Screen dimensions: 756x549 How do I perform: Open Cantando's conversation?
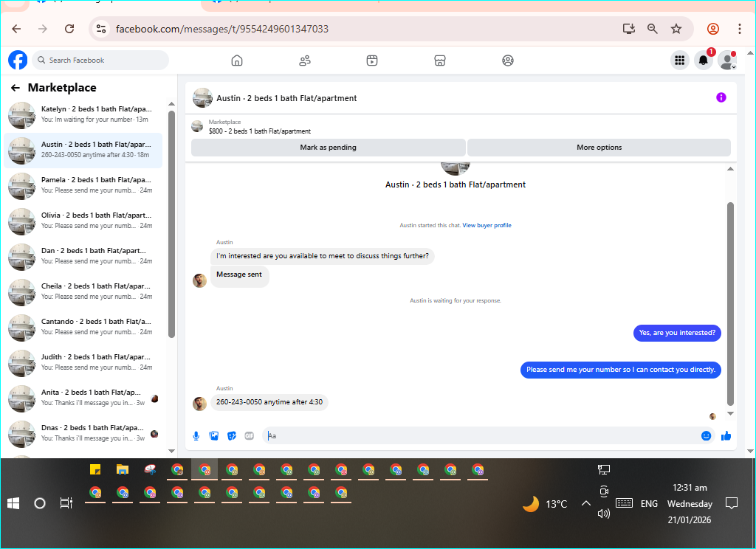83,328
